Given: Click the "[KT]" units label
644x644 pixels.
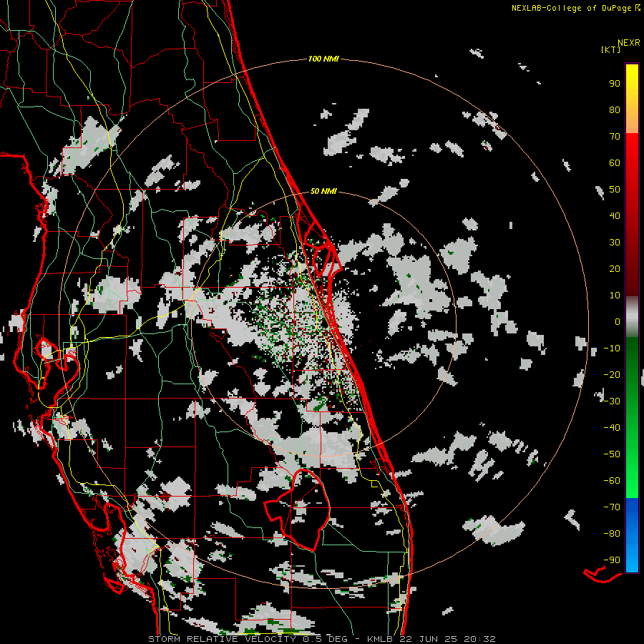Looking at the screenshot, I should point(611,49).
